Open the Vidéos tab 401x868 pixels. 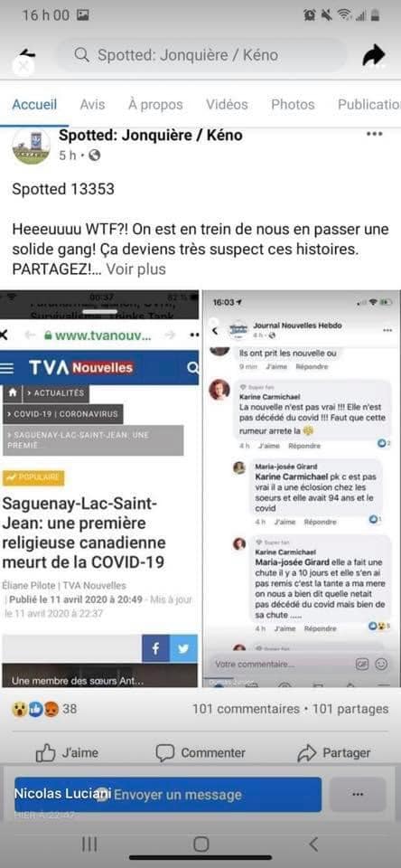pos(227,105)
